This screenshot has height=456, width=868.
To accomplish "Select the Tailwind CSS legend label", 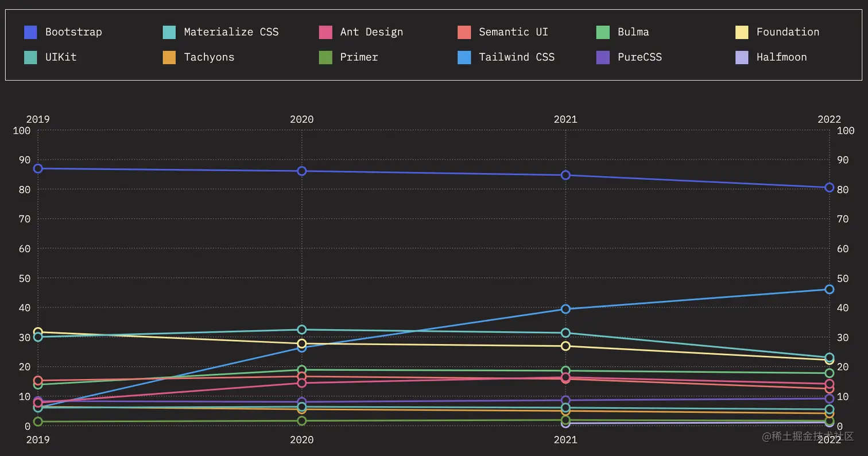I will pos(517,57).
